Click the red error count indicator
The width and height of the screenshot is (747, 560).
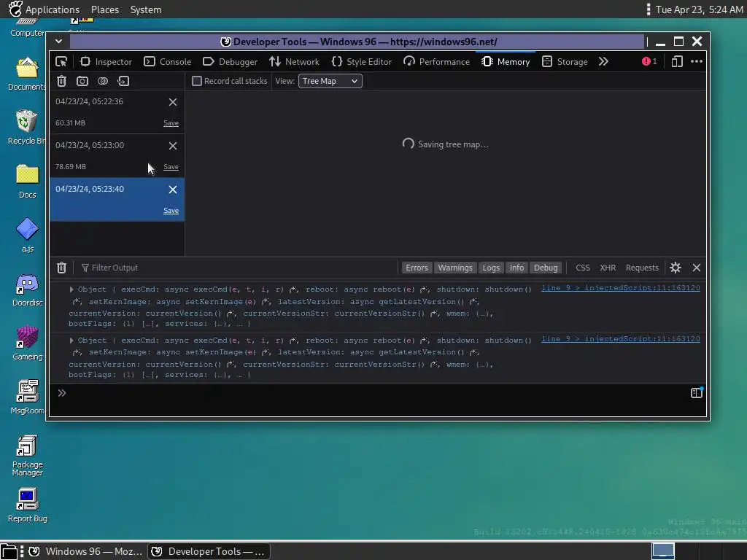pyautogui.click(x=649, y=61)
